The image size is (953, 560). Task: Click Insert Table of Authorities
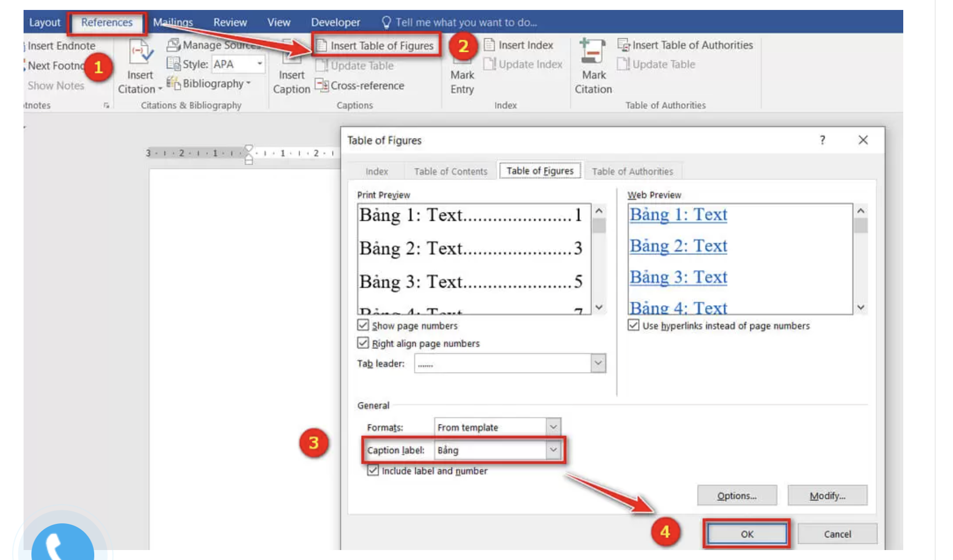tap(685, 46)
